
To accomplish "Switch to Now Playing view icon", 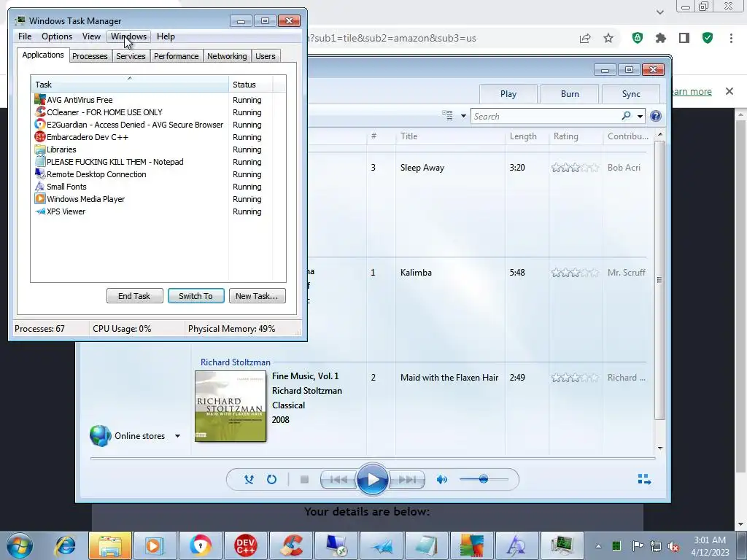I will pos(644,479).
